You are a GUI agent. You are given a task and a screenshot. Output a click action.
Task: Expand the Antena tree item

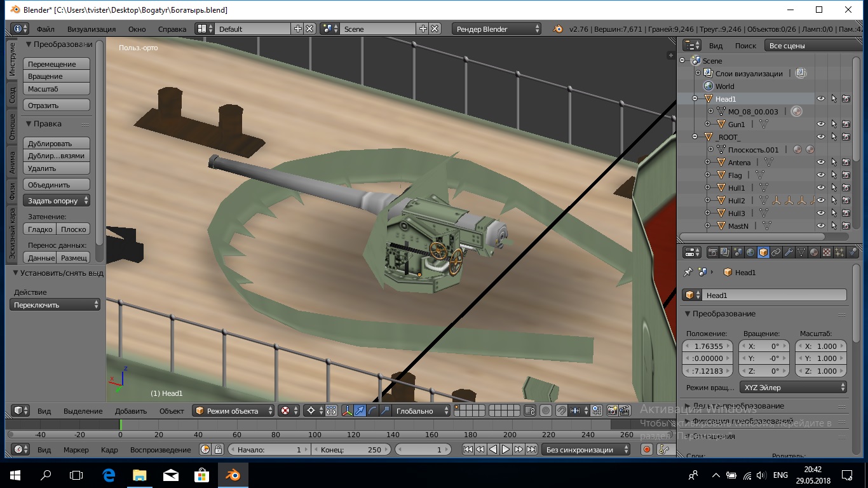click(x=708, y=163)
